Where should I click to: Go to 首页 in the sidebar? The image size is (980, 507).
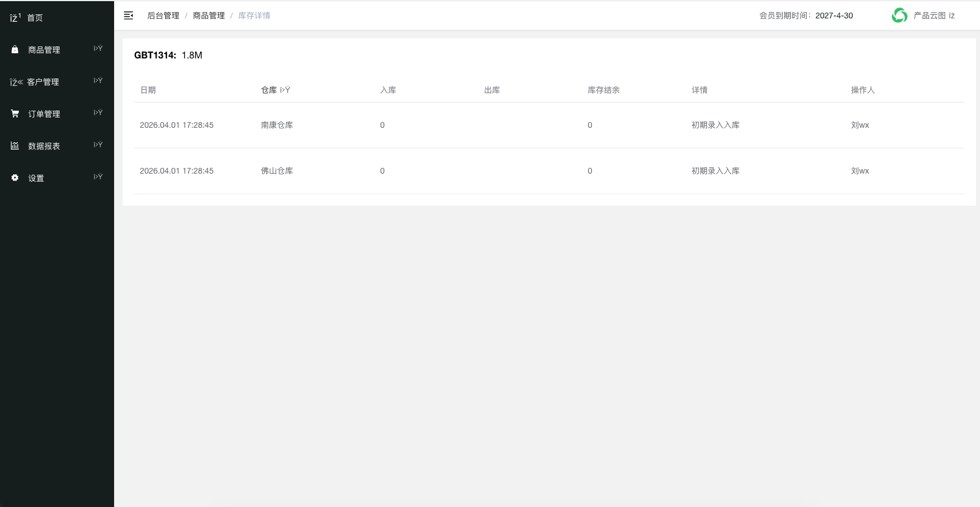click(35, 18)
